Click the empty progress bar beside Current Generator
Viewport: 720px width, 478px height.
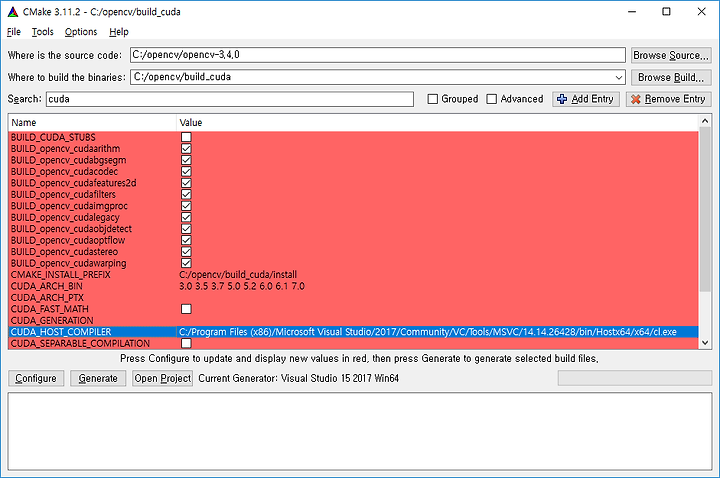click(x=635, y=378)
